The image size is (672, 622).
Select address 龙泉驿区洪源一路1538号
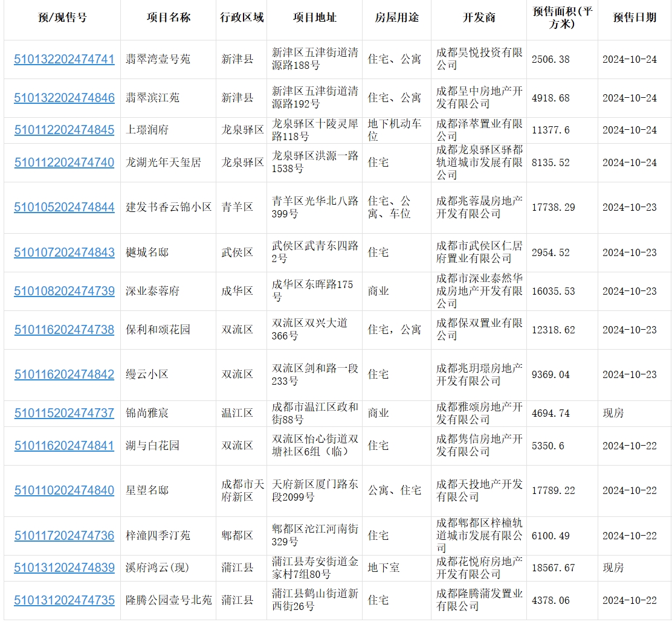coord(315,162)
